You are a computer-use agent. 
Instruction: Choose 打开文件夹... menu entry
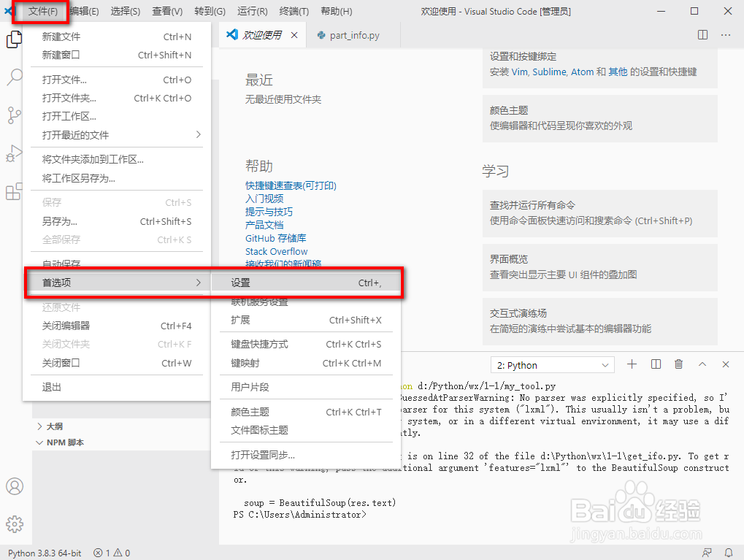click(117, 99)
